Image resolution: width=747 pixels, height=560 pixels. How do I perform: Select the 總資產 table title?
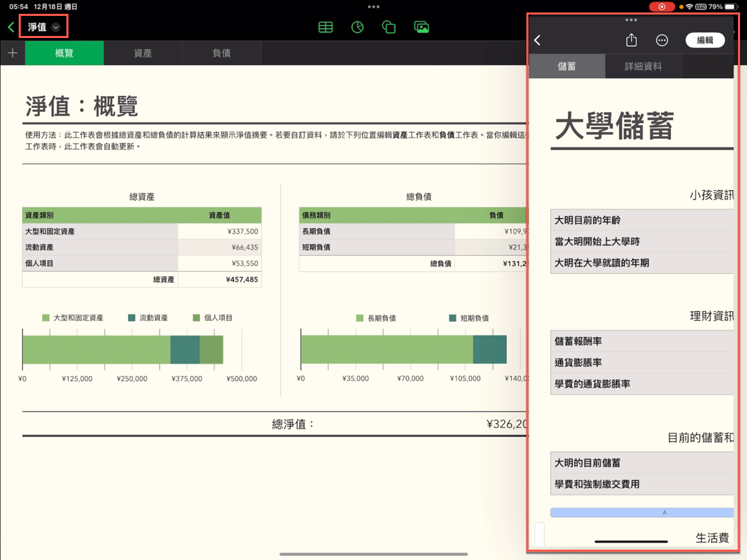[142, 196]
